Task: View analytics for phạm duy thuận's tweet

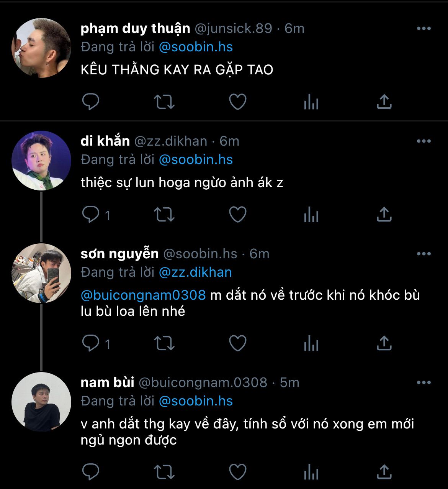Action: coord(311,102)
